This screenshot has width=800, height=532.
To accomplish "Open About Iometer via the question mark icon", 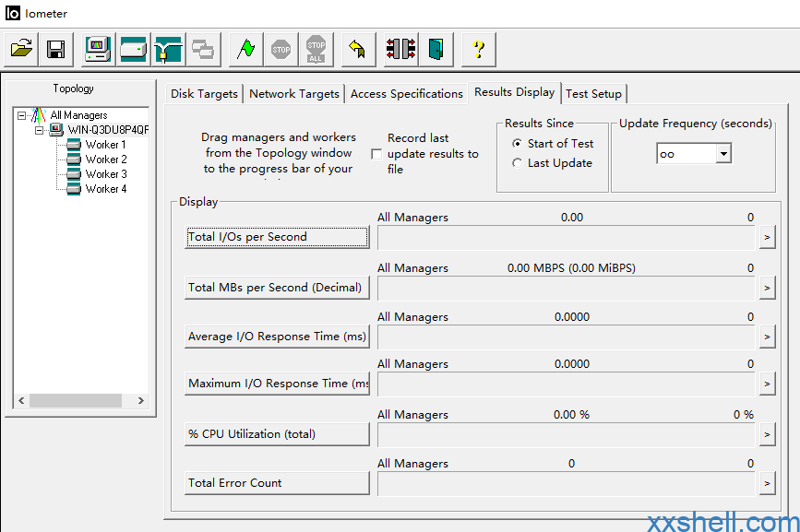I will pyautogui.click(x=479, y=50).
